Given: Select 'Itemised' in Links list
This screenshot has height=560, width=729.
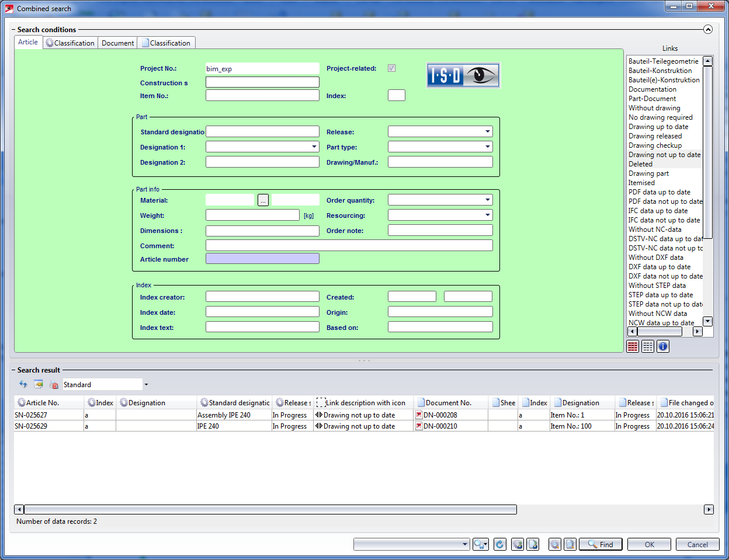Looking at the screenshot, I should pos(641,183).
